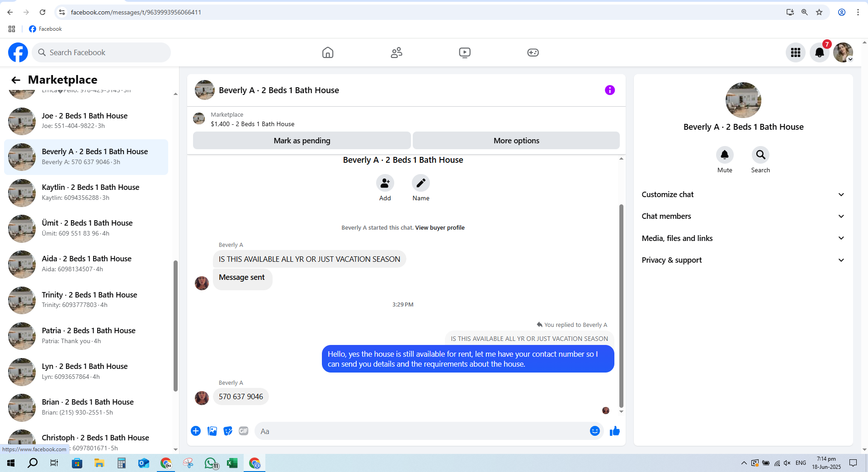This screenshot has width=868, height=472.
Task: Open the listing thumbnail in right panel
Action: [743, 100]
